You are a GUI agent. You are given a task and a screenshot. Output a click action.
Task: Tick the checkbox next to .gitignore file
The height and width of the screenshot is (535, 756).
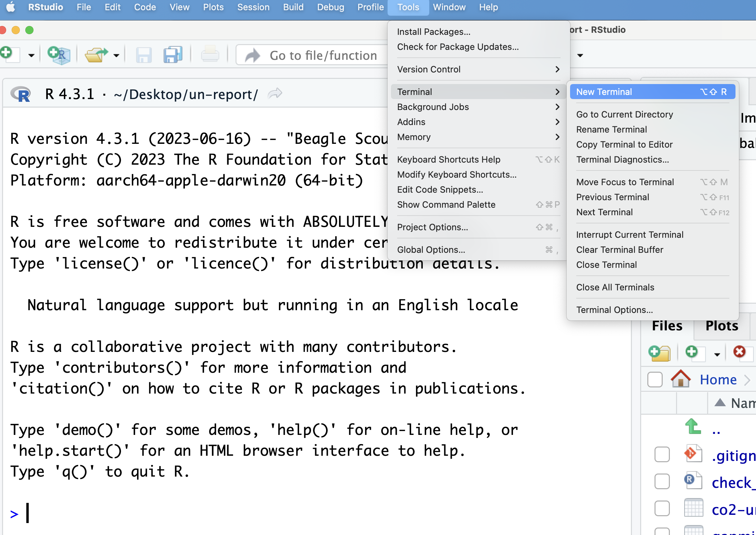[662, 455]
